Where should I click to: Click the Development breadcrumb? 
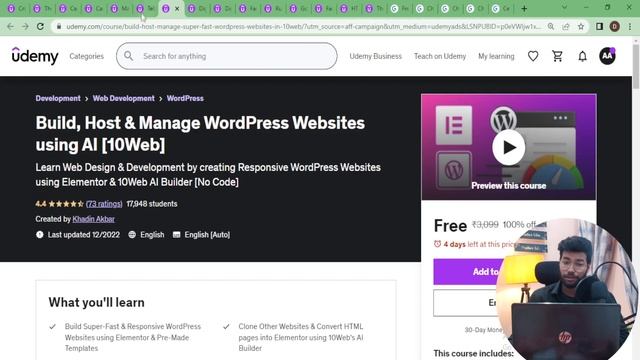point(58,98)
